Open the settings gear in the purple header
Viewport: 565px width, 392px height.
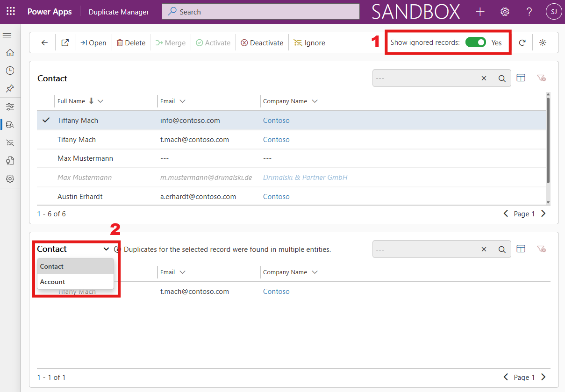point(505,12)
